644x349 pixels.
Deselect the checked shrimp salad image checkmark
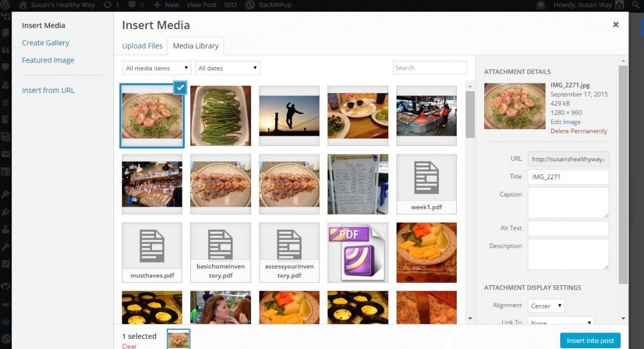click(180, 88)
